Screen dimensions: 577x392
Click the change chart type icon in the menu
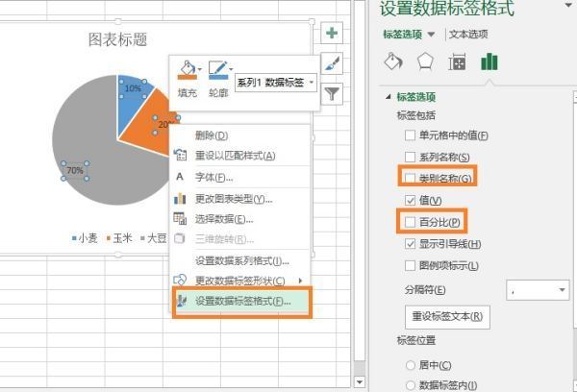click(x=180, y=199)
